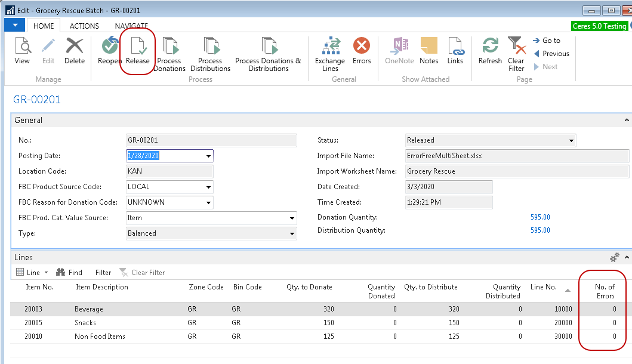
Task: Click the Clear Filter ribbon icon
Action: (516, 54)
